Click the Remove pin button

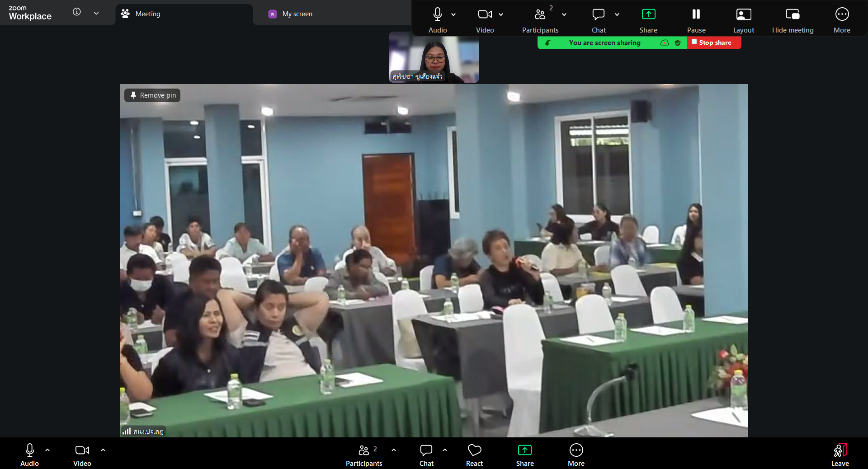coord(153,95)
